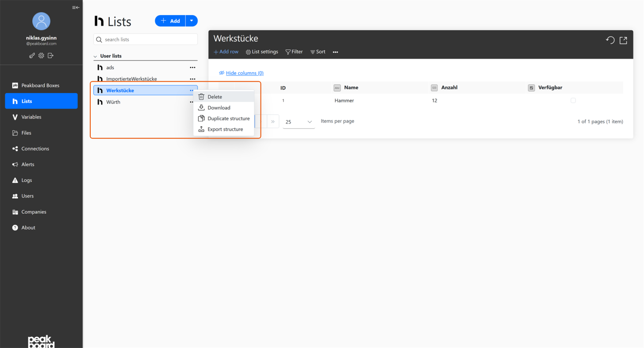This screenshot has height=348, width=644.
Task: Click the logout icon under the username
Action: pyautogui.click(x=50, y=56)
